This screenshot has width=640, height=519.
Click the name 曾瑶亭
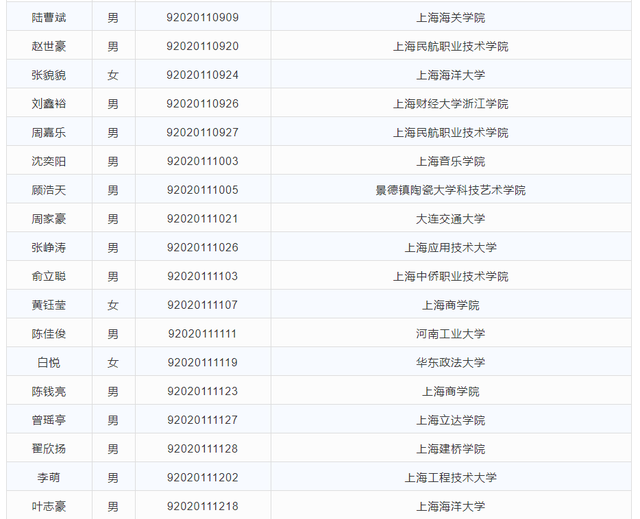49,420
